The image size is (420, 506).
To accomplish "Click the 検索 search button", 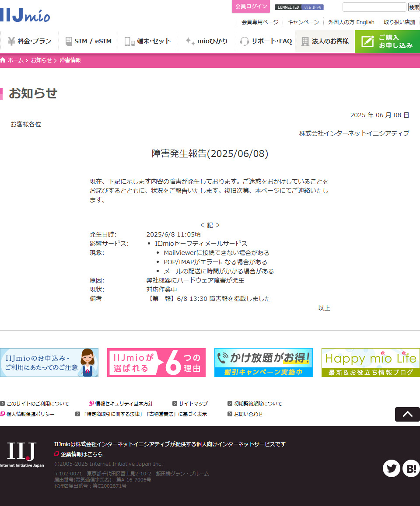I will [x=414, y=7].
